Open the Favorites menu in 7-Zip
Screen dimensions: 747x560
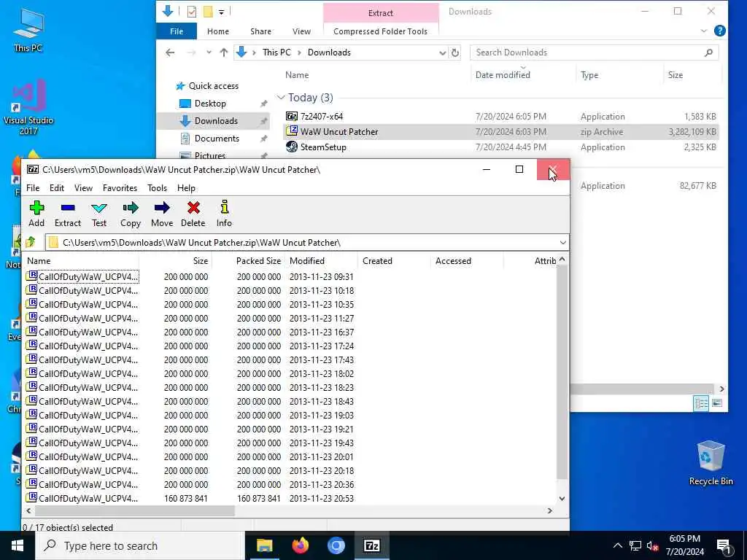point(120,188)
